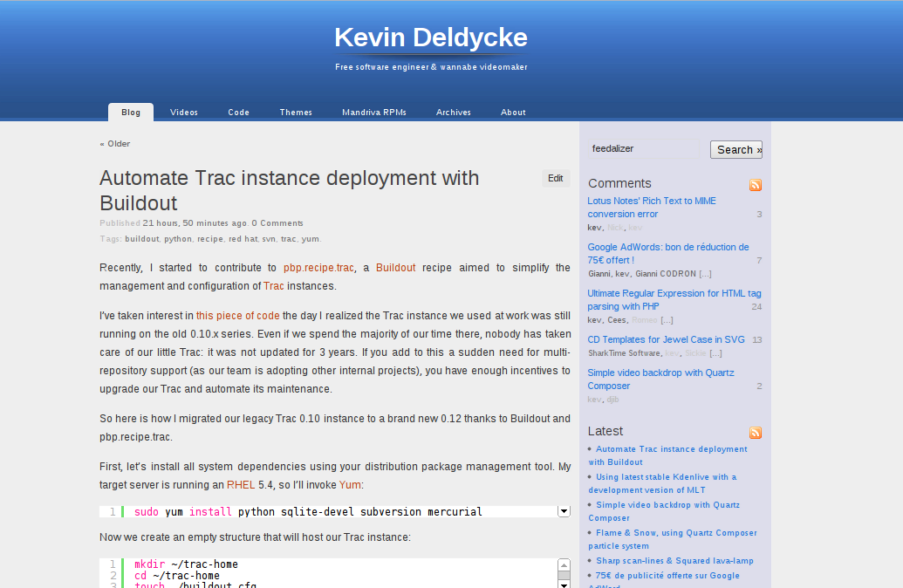Image resolution: width=903 pixels, height=588 pixels.
Task: Open the RHEL link
Action: (241, 485)
